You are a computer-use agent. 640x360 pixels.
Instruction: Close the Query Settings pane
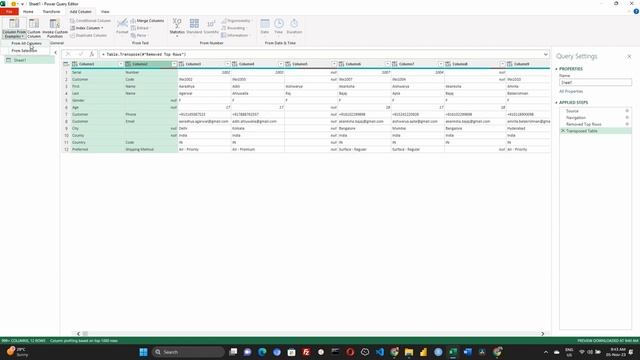(629, 56)
